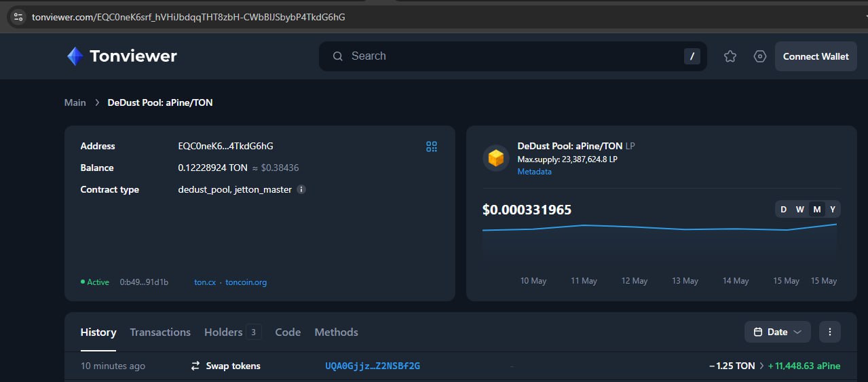This screenshot has width=868, height=382.
Task: Click the slash shortcut key badge
Action: click(692, 56)
